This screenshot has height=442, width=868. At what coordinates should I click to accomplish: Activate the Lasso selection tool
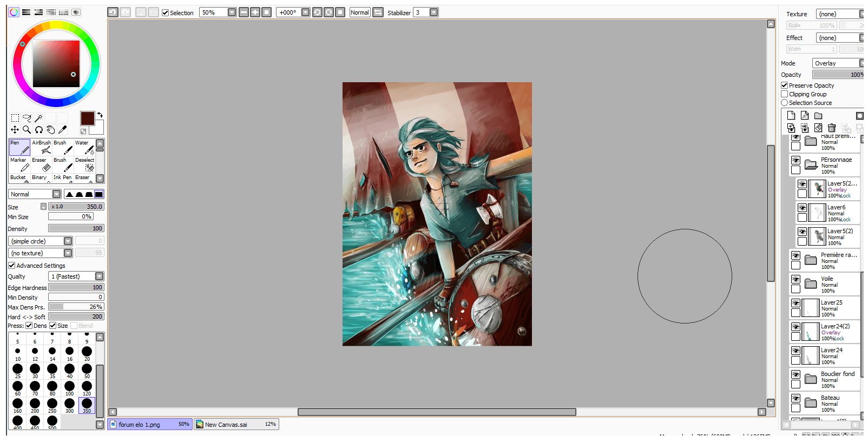tap(27, 117)
